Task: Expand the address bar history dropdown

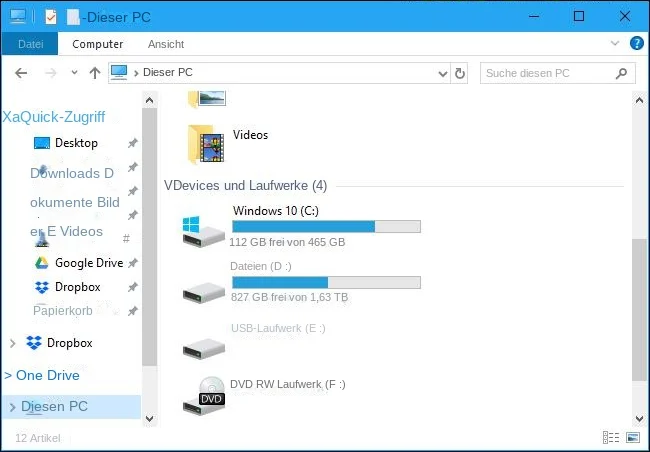Action: [443, 74]
